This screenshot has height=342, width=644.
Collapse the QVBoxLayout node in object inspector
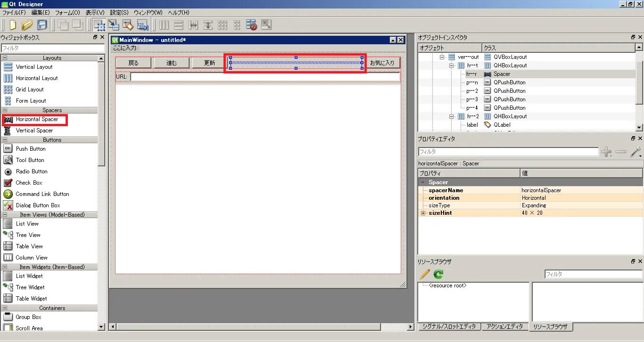coord(442,57)
